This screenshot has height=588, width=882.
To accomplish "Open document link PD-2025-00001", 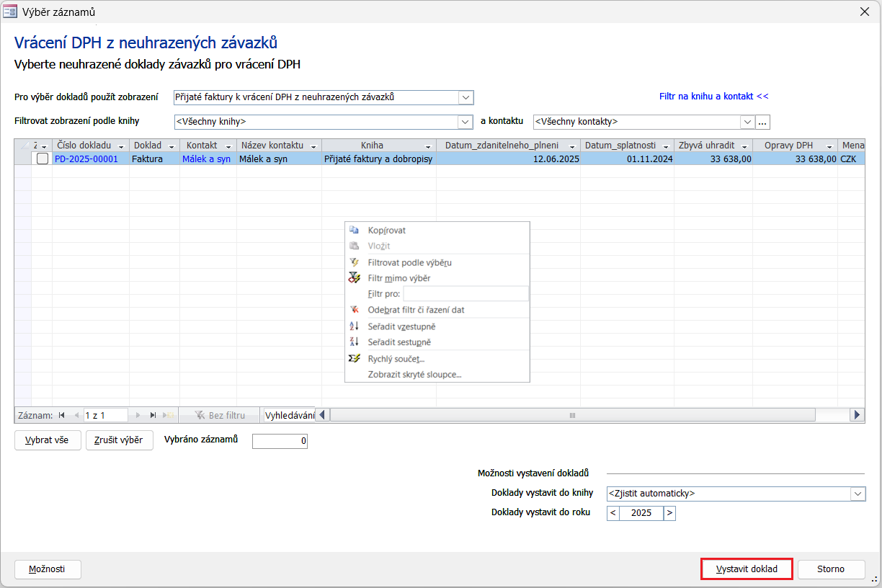I will (x=86, y=159).
